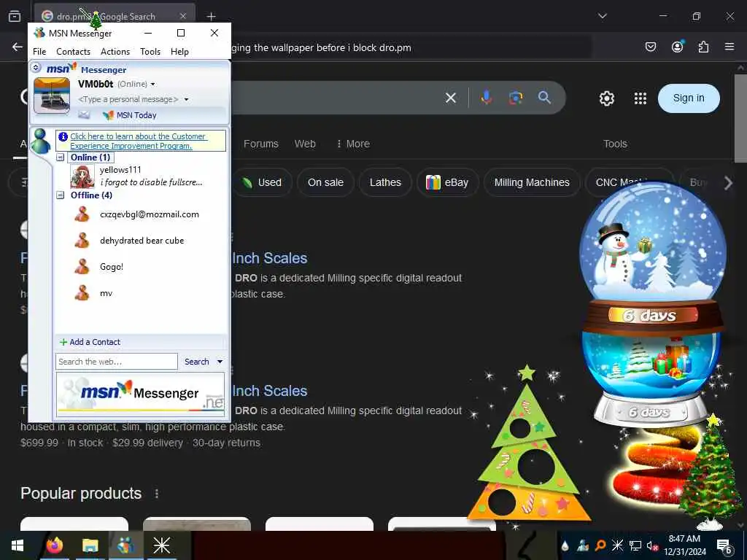Open File Explorer from the taskbar

coord(90,545)
